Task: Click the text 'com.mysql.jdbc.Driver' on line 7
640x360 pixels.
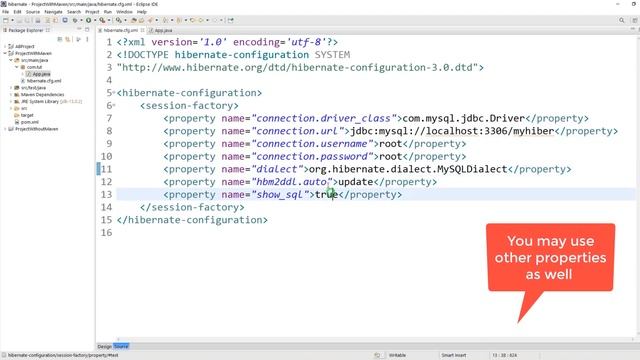Action: tap(463, 118)
